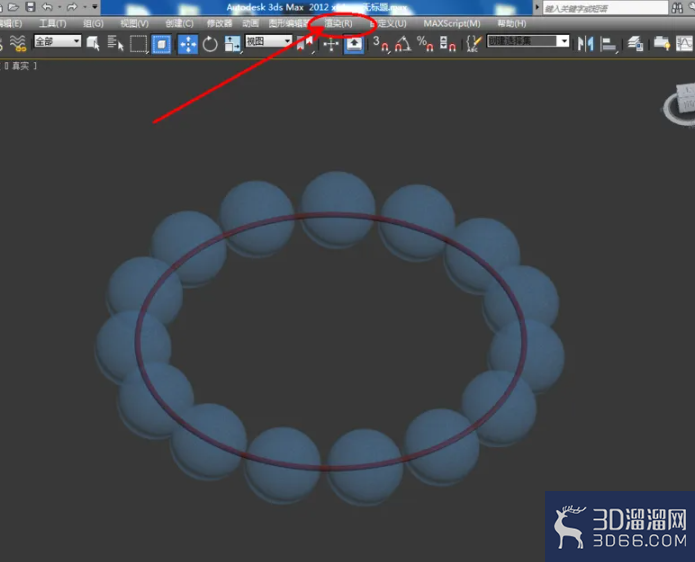Toggle the 3D Snaps button
This screenshot has height=562, width=695.
381,44
